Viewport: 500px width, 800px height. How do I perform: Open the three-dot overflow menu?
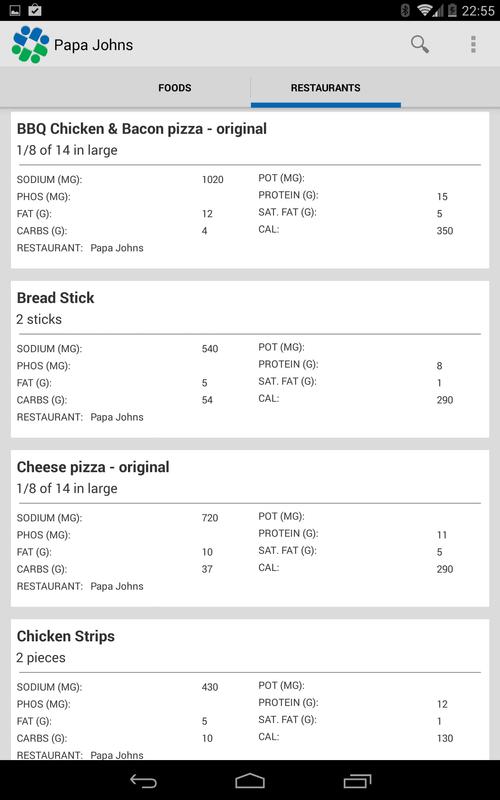(473, 44)
